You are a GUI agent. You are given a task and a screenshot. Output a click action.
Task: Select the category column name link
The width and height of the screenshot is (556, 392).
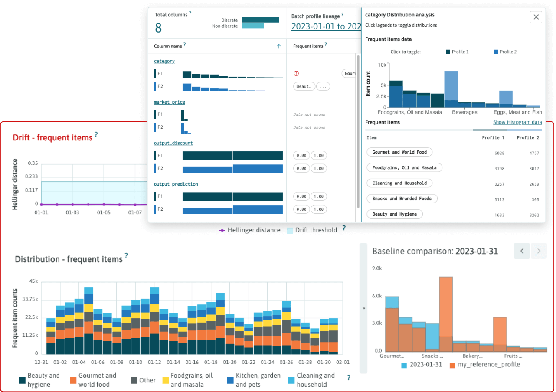(164, 61)
